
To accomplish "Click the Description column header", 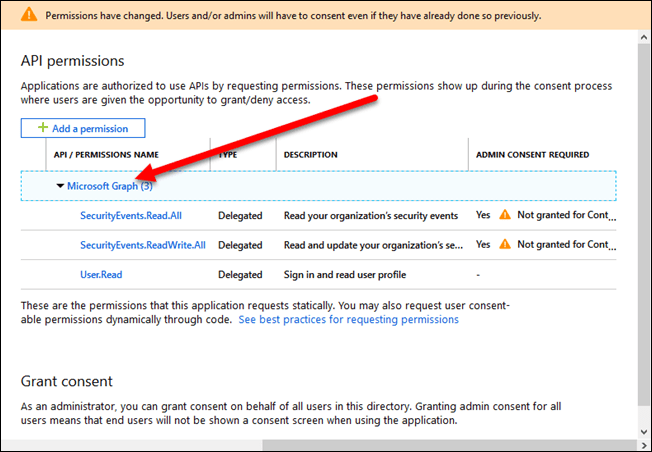I will (x=310, y=155).
